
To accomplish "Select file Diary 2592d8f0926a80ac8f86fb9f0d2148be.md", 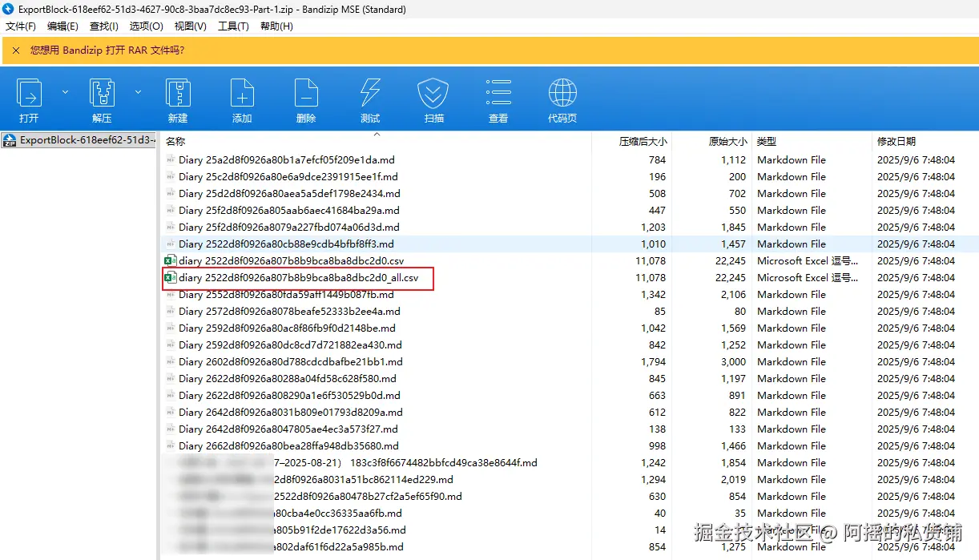I will [x=287, y=328].
